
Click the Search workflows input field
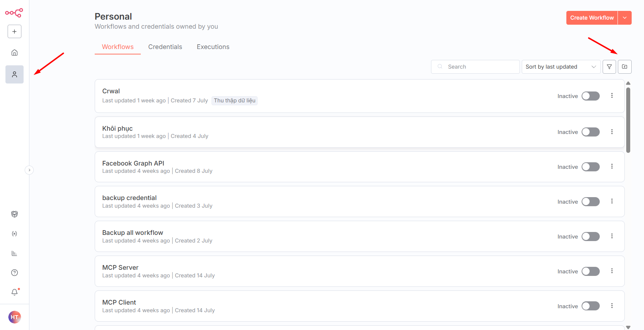tap(475, 67)
